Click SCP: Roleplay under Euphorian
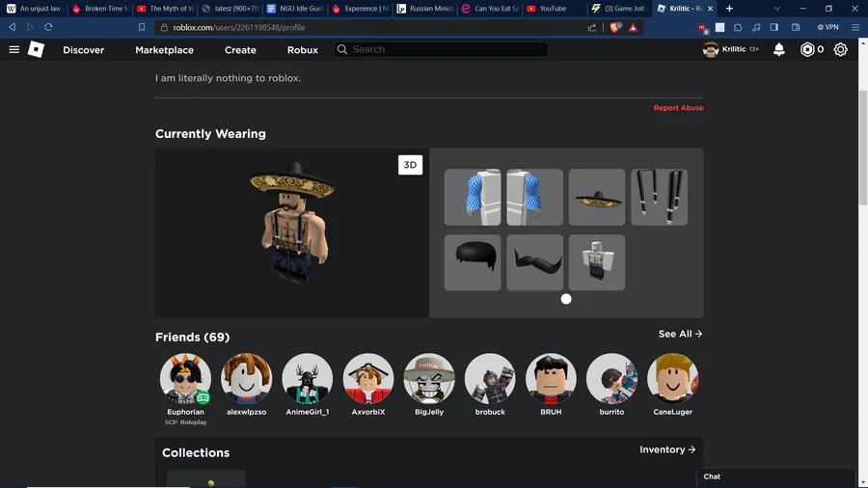The width and height of the screenshot is (868, 488). (x=185, y=422)
